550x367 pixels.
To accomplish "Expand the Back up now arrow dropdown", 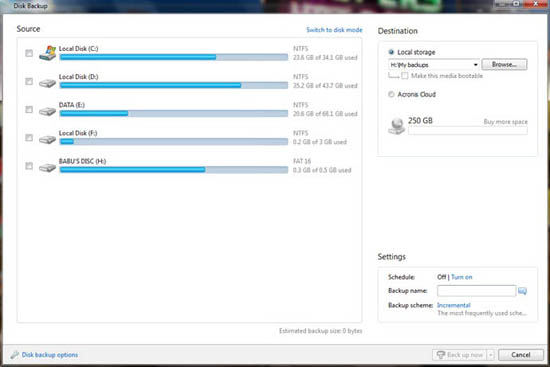I will [490, 355].
